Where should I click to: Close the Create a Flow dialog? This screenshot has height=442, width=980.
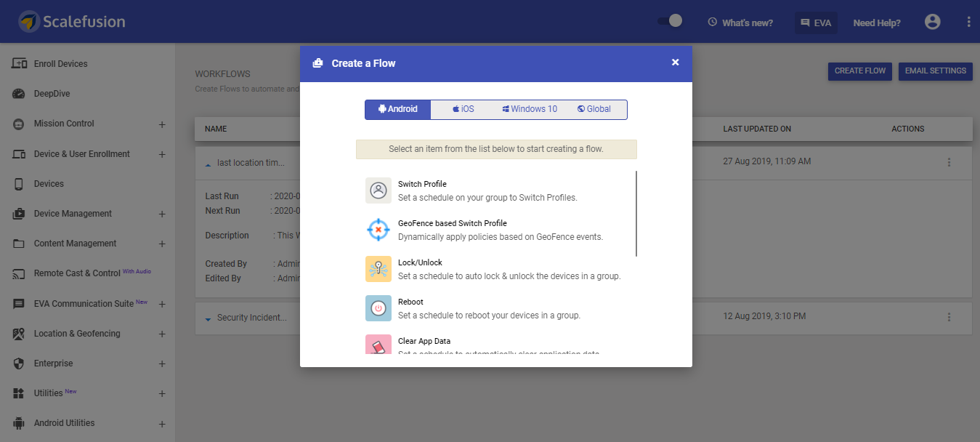tap(676, 63)
